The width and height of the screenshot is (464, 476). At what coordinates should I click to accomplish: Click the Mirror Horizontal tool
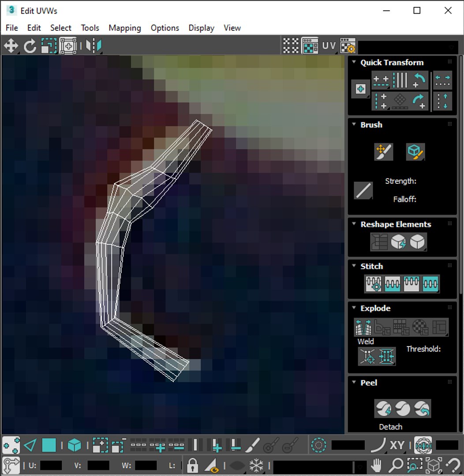pyautogui.click(x=94, y=46)
